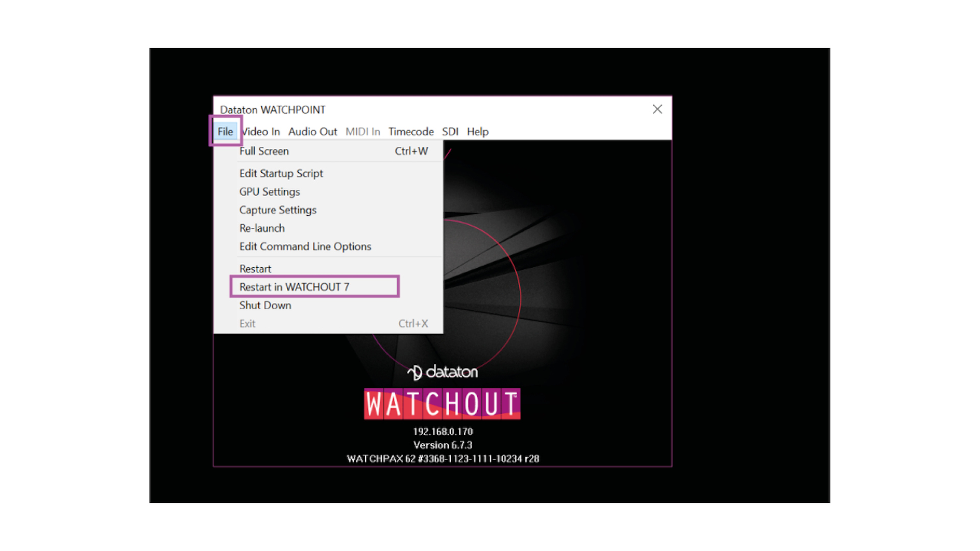Viewport: 980px width, 551px height.
Task: Select Full Screen from the File menu
Action: pyautogui.click(x=264, y=151)
